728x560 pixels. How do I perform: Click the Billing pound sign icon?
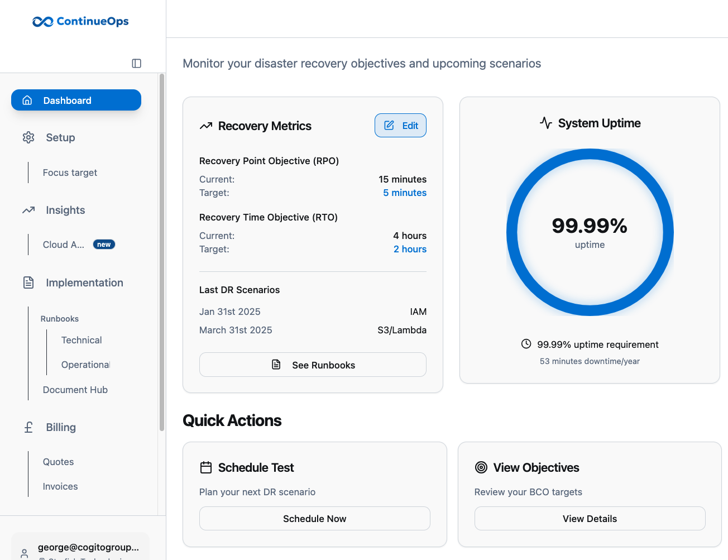(28, 427)
